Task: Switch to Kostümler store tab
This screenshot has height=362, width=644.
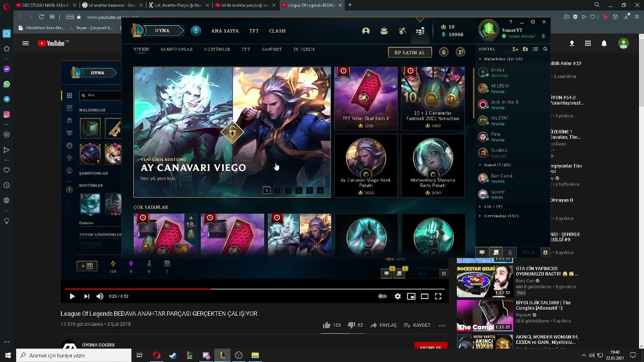Action: point(217,49)
